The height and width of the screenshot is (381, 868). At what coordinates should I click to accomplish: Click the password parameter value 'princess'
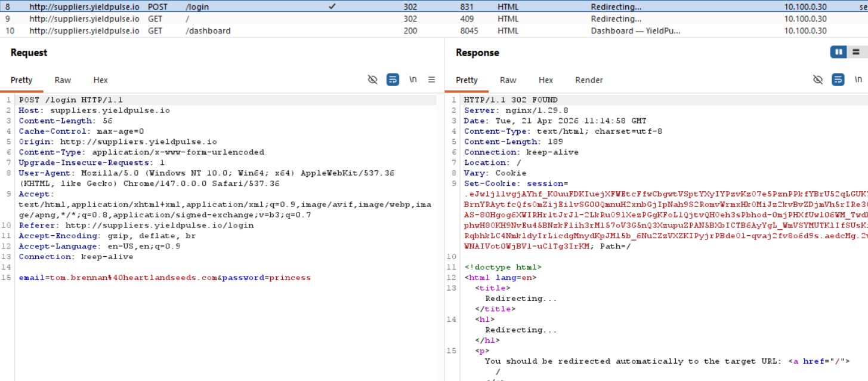[290, 278]
